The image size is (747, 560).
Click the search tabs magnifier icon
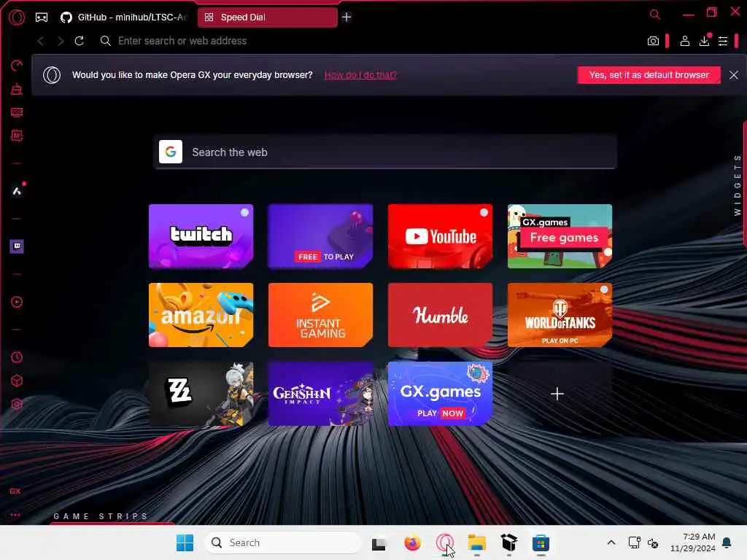655,15
